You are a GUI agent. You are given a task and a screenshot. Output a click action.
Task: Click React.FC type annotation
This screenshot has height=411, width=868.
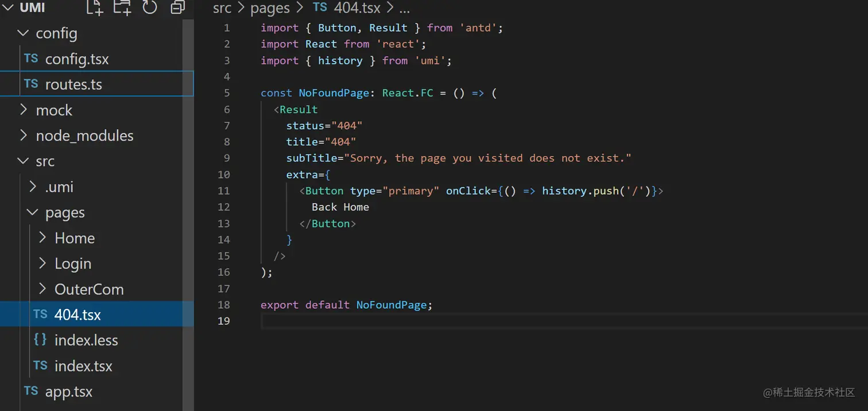pos(408,93)
